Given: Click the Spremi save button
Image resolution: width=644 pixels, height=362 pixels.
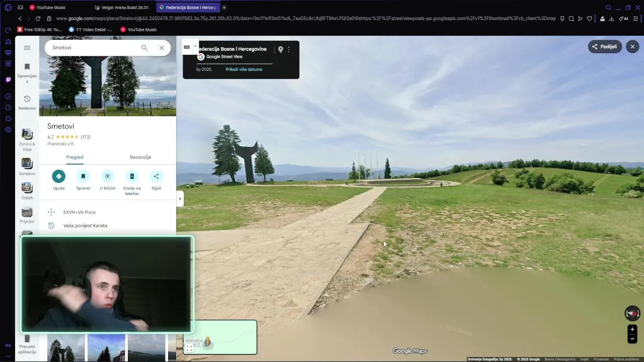Looking at the screenshot, I should pos(83,180).
